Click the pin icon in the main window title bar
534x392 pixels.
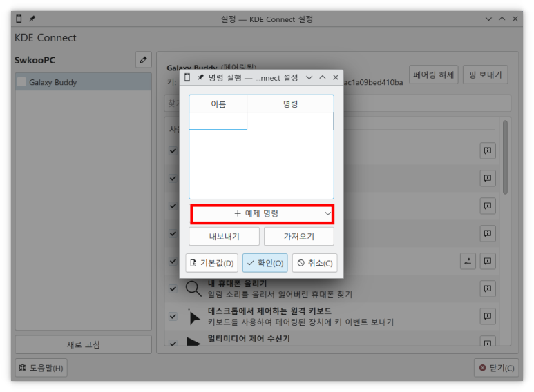coord(32,19)
